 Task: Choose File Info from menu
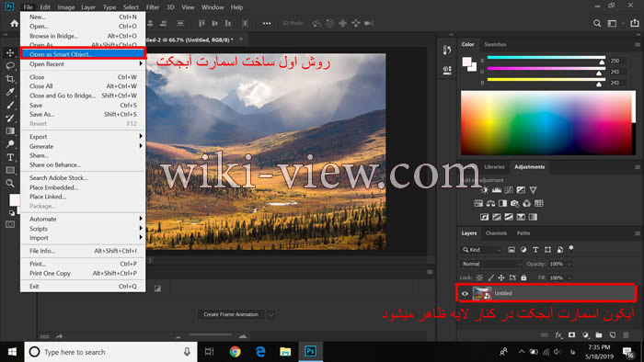(x=83, y=251)
